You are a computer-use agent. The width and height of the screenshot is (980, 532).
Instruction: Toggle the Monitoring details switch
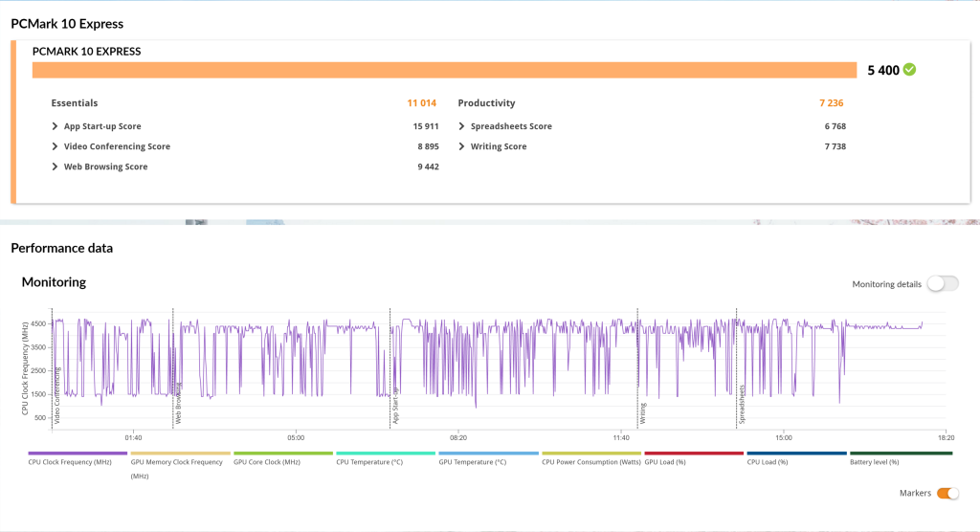pos(943,284)
